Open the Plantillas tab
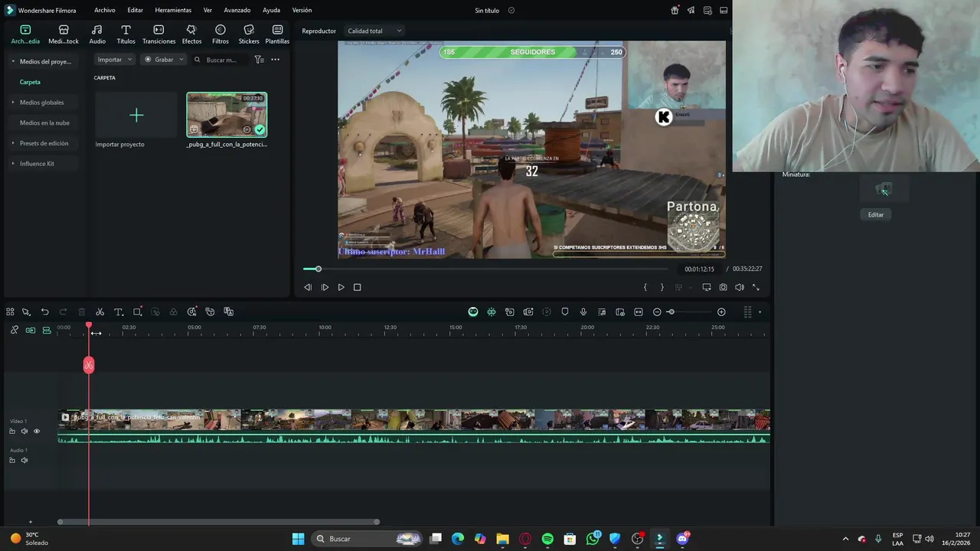The height and width of the screenshot is (551, 980). 277,34
